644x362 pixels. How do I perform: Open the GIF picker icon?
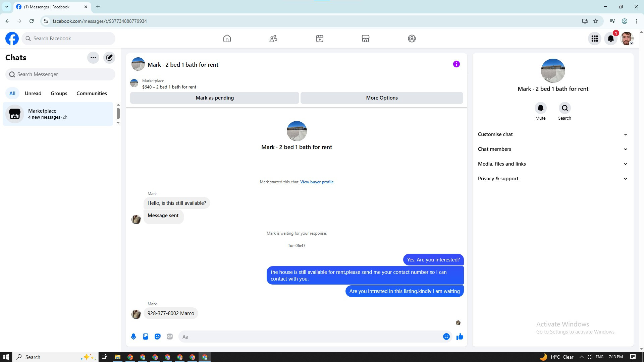[170, 337]
